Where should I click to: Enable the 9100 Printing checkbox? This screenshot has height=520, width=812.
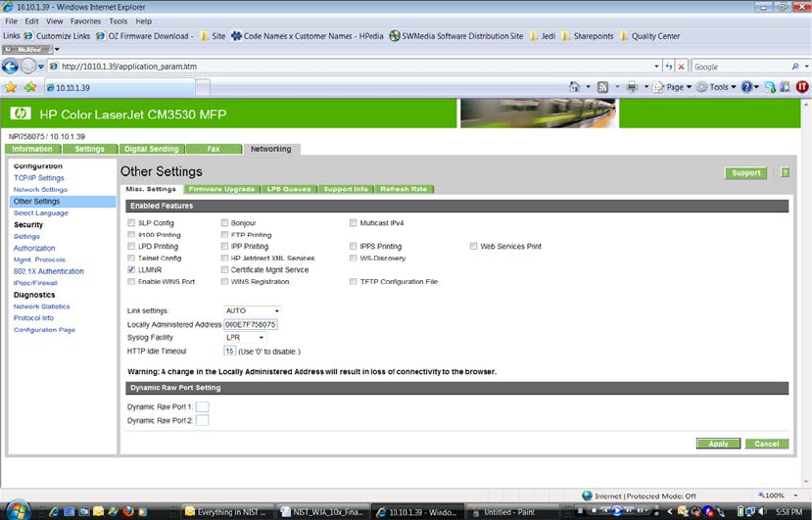coord(131,235)
